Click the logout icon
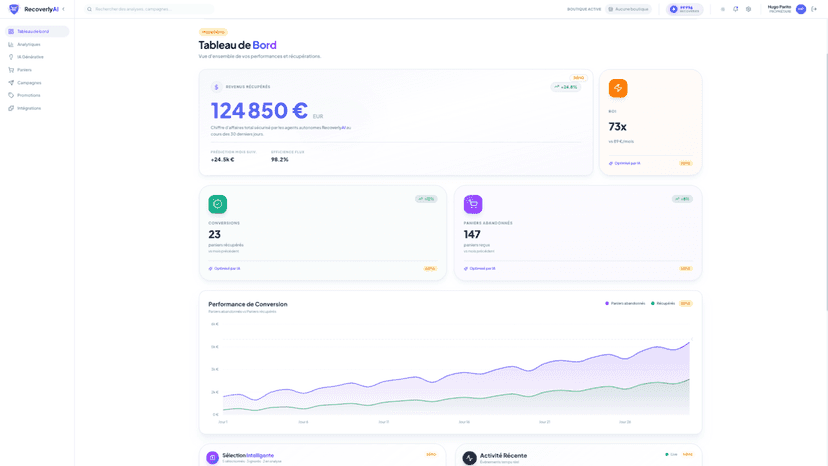 (814, 9)
